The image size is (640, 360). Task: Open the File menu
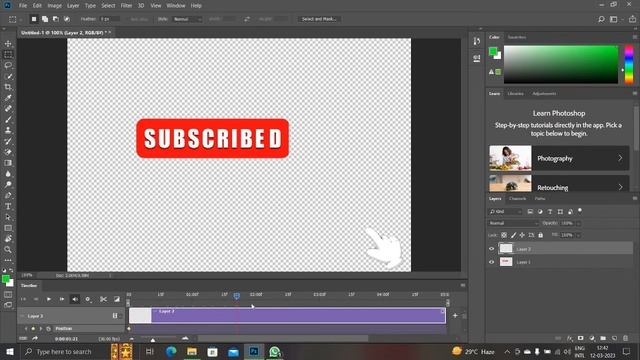23,6
